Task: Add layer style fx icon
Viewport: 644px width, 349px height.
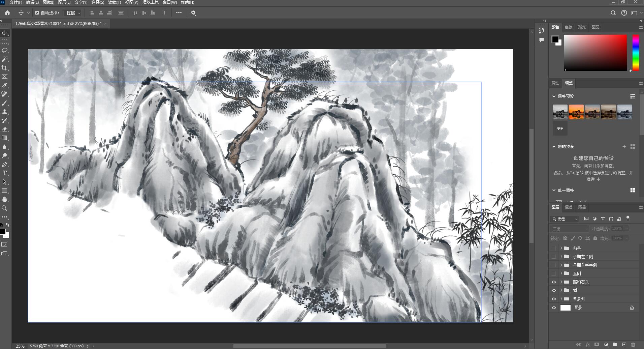Action: pyautogui.click(x=588, y=344)
